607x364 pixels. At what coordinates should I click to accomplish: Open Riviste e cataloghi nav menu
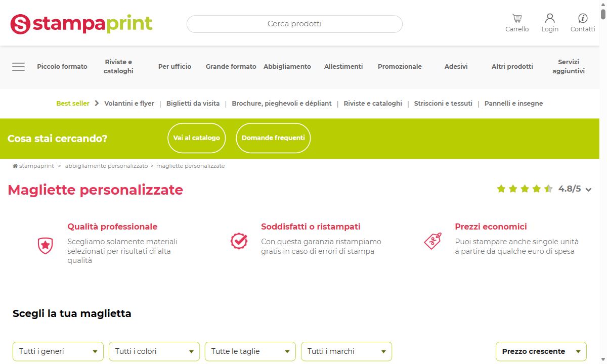coord(118,67)
